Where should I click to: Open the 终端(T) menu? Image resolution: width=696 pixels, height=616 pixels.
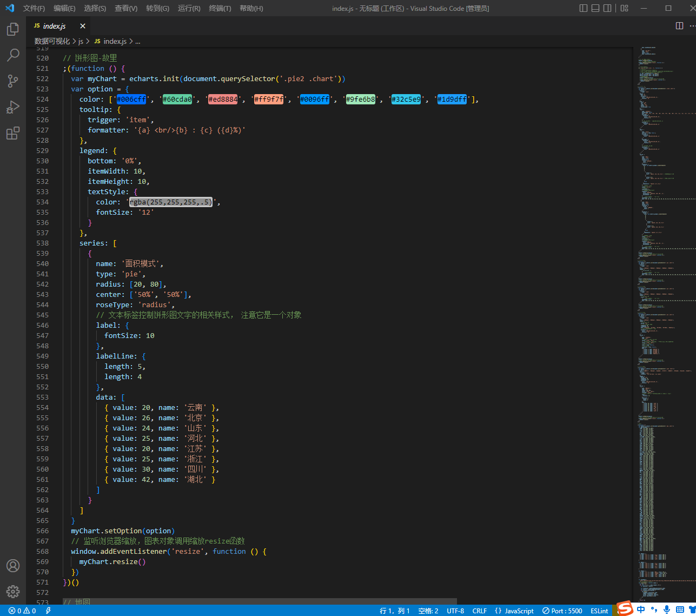[220, 8]
